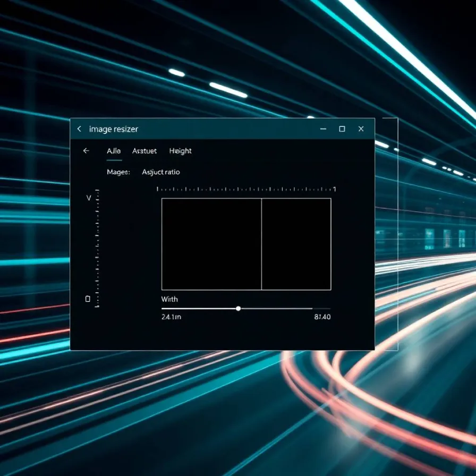476x476 pixels.
Task: Click the right section of the preview canvas
Action: pyautogui.click(x=296, y=244)
